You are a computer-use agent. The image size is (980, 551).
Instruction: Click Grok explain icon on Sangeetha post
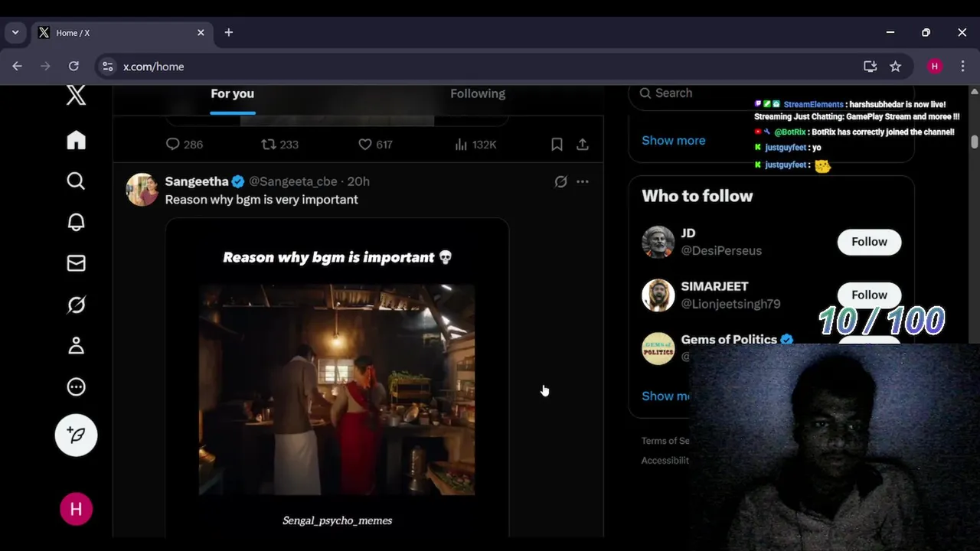point(560,181)
